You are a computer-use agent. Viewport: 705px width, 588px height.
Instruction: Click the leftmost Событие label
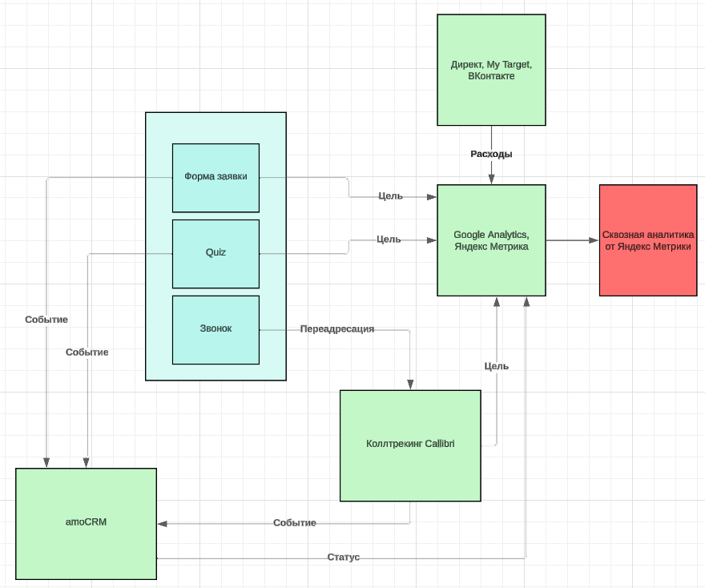point(46,320)
